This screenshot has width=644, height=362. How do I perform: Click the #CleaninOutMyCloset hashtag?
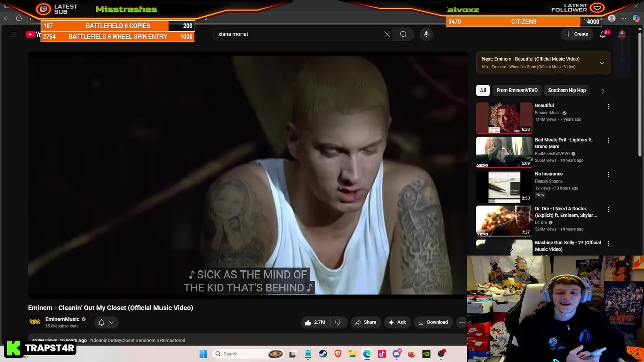point(112,340)
